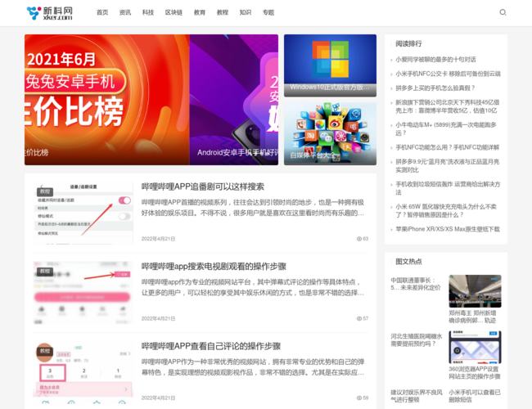The image size is (532, 409).
Task: Open the 资讯 navigation item
Action: tap(125, 12)
